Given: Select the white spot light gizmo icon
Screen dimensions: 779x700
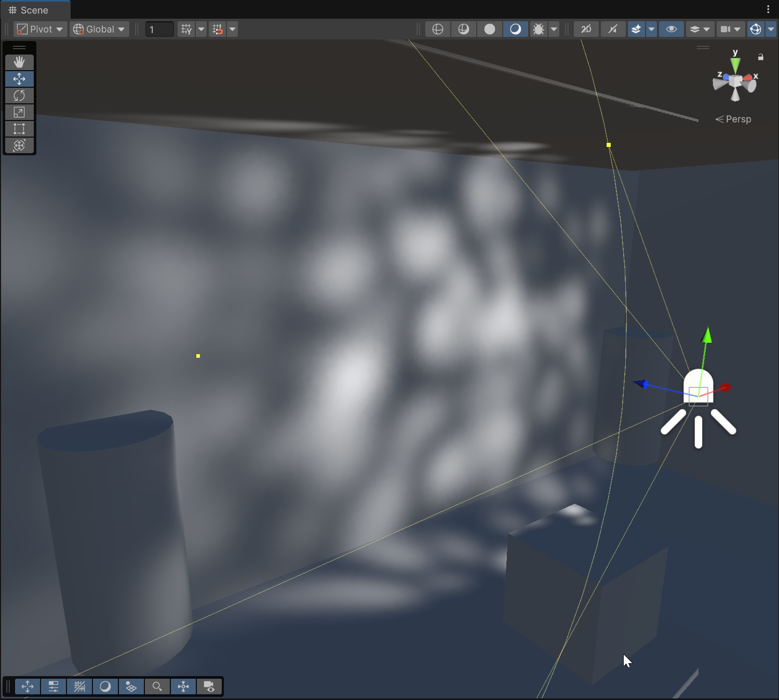Looking at the screenshot, I should 699,409.
